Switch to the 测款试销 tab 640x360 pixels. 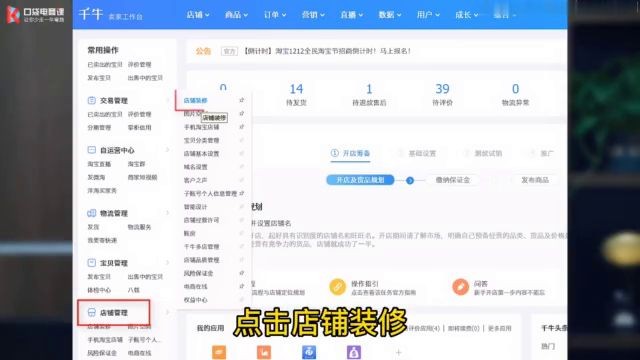pyautogui.click(x=484, y=153)
